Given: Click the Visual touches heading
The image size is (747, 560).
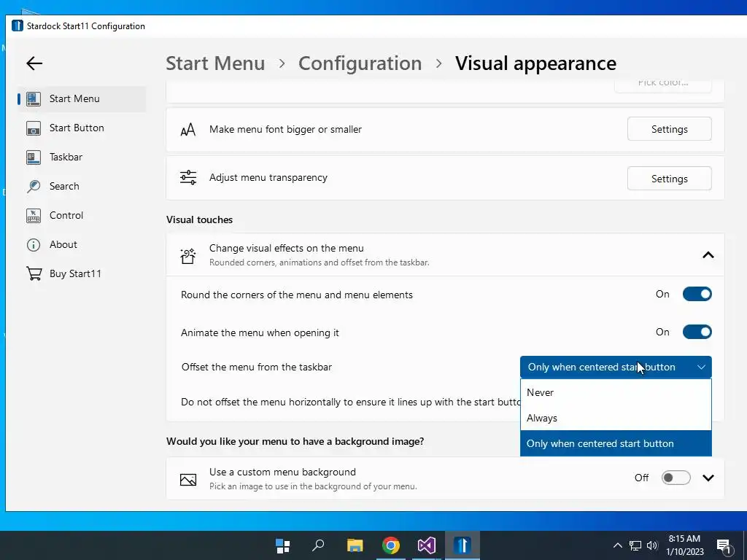Looking at the screenshot, I should [x=200, y=219].
